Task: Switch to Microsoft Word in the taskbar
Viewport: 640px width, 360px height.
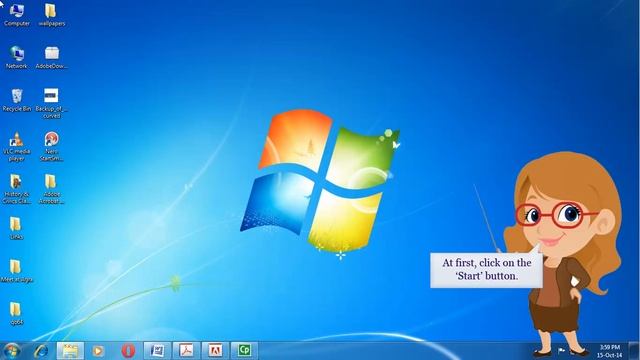Action: (158, 351)
